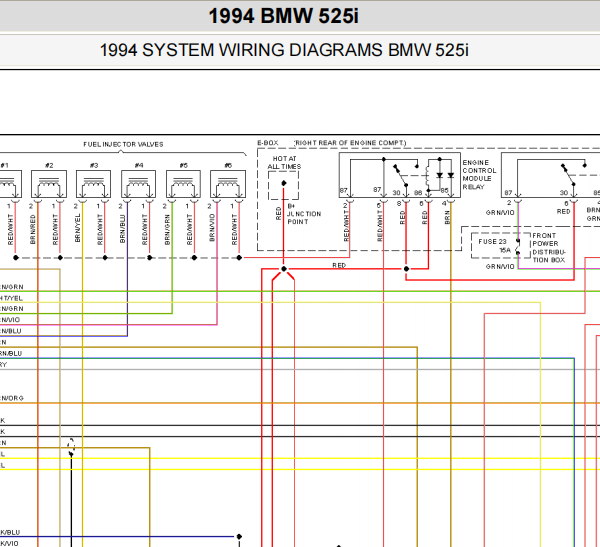Click the Front Power Distribution Box label
The height and width of the screenshot is (547, 600).
point(549,248)
